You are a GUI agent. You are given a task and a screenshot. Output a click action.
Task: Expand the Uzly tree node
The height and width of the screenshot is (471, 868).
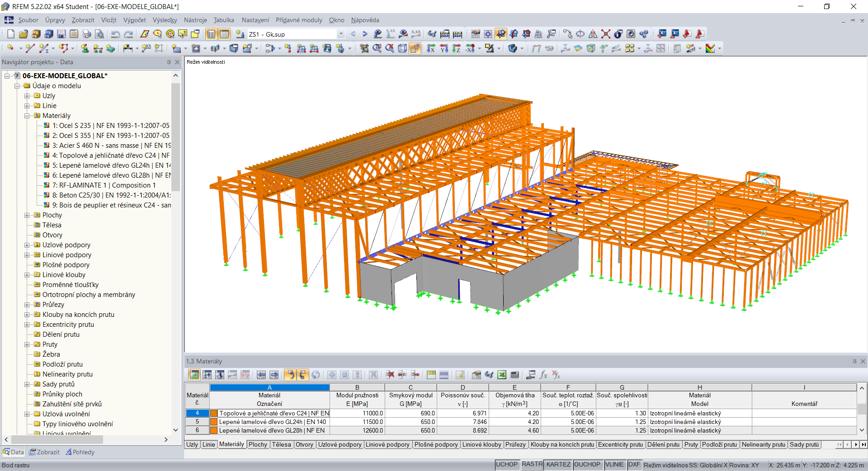click(26, 95)
